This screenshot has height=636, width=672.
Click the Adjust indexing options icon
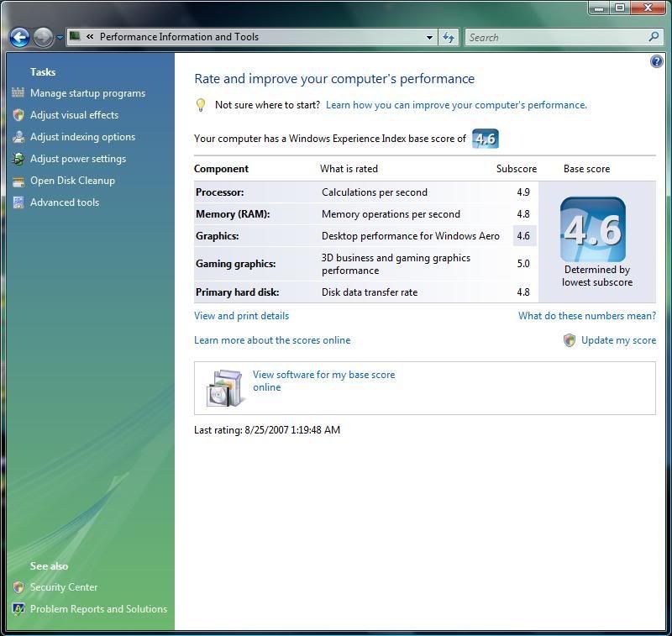(18, 137)
